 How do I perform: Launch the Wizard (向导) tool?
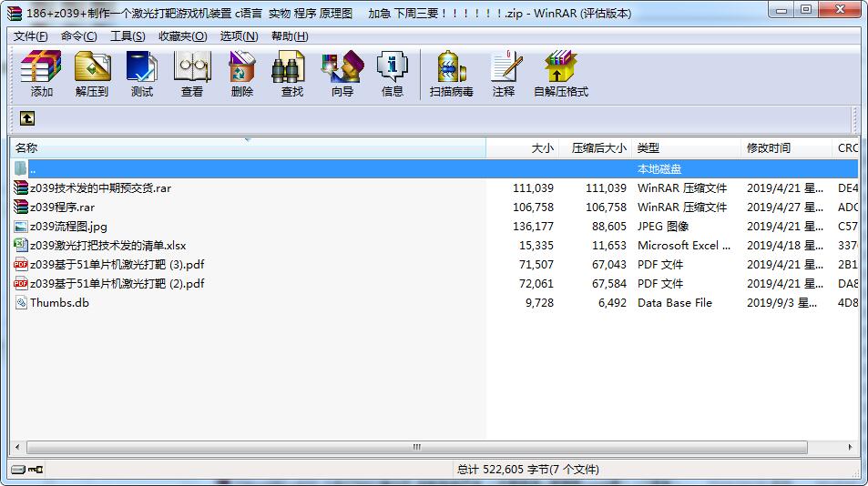342,74
